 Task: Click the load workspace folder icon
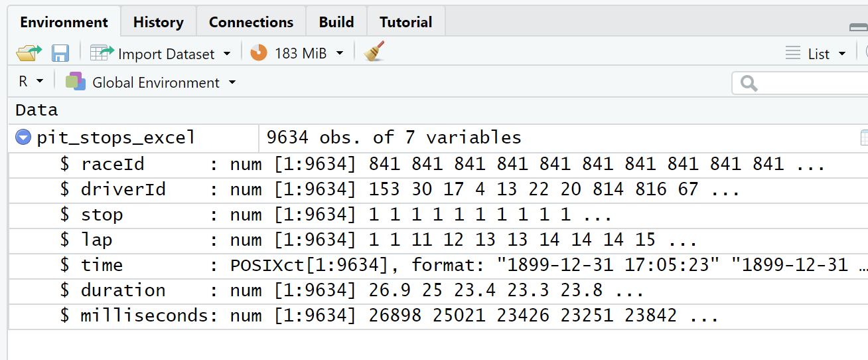pyautogui.click(x=29, y=53)
